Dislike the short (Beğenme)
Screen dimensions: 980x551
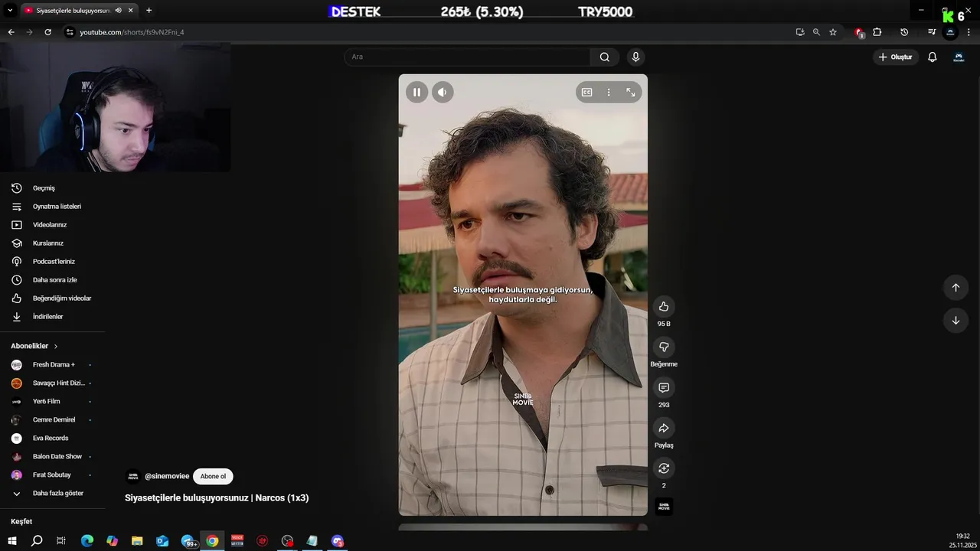664,347
